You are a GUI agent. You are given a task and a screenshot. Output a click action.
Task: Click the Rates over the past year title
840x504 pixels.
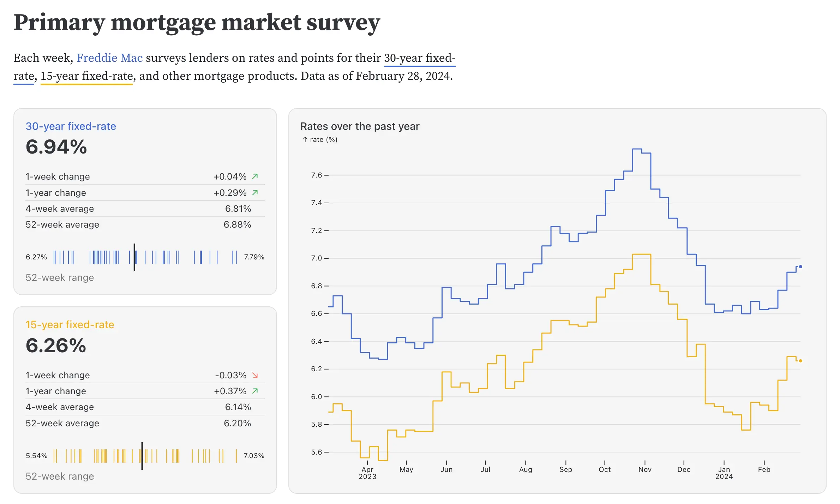click(x=360, y=126)
